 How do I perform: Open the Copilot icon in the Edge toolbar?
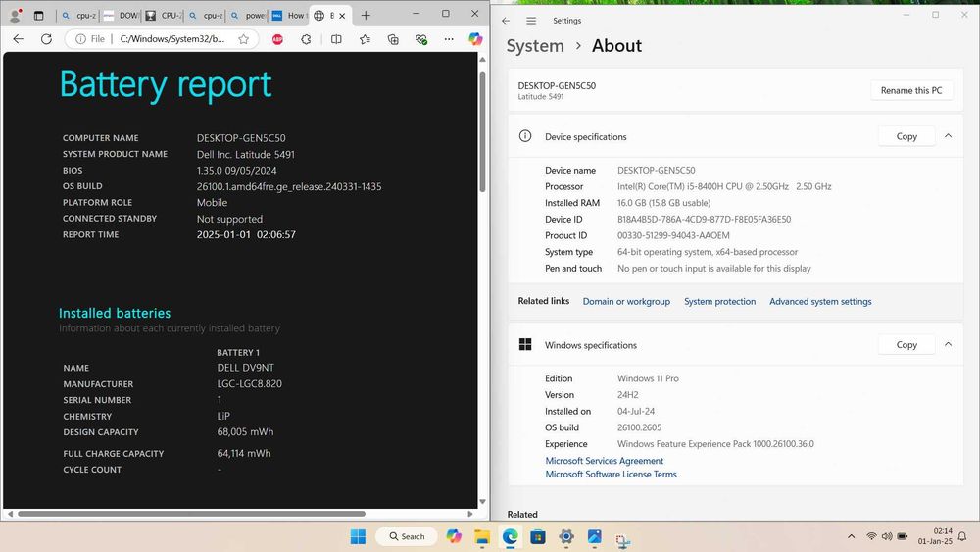click(475, 39)
